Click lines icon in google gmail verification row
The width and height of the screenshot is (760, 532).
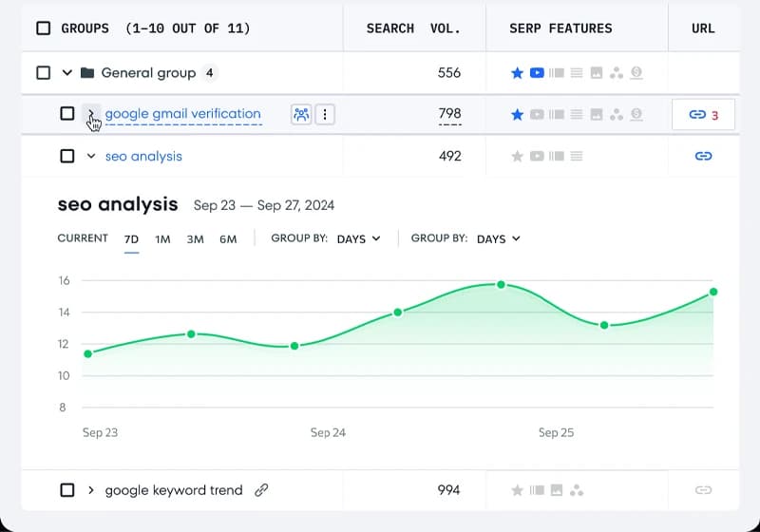click(577, 114)
